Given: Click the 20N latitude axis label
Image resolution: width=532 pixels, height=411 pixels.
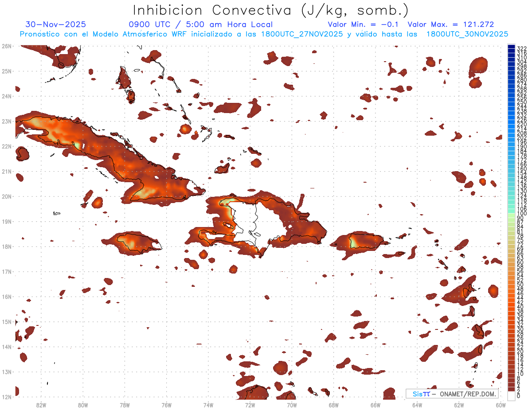Looking at the screenshot, I should pyautogui.click(x=7, y=196).
